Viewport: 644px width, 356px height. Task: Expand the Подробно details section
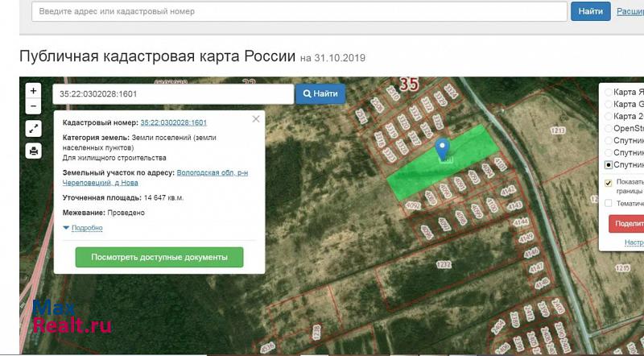[x=84, y=228]
